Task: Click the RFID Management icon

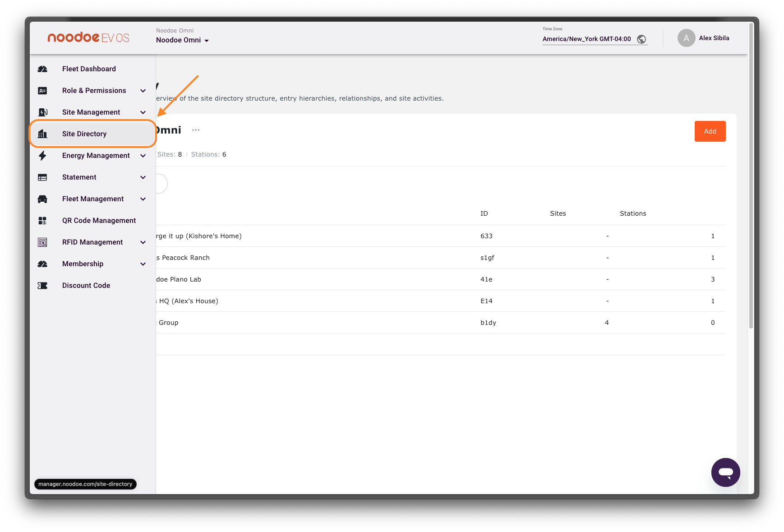Action: (42, 242)
